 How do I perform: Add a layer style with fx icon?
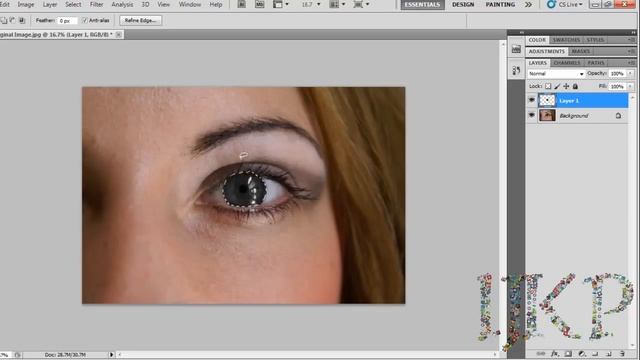click(x=555, y=353)
